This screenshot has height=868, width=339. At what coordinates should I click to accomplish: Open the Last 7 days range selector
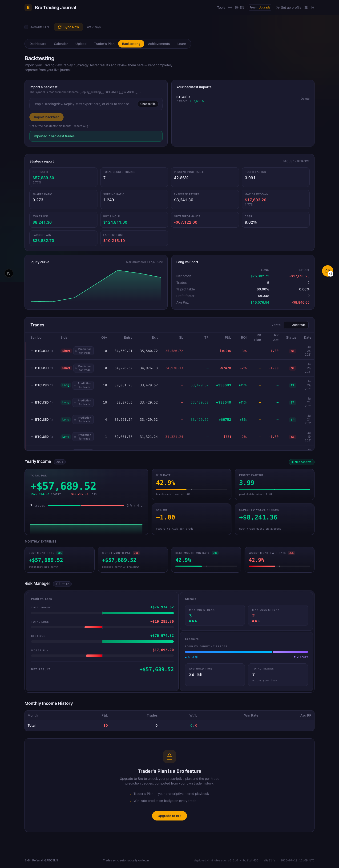point(93,27)
